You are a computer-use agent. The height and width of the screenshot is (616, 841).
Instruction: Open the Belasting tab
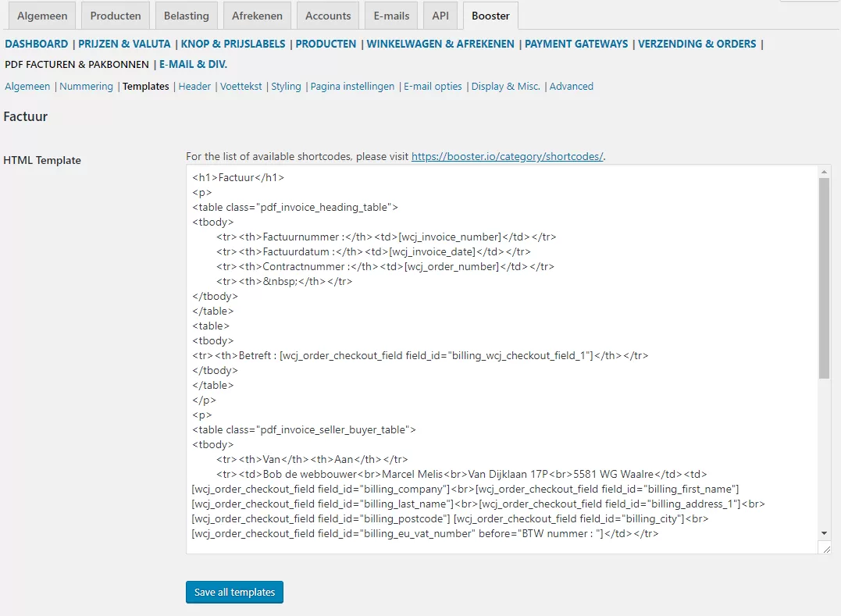coord(186,15)
